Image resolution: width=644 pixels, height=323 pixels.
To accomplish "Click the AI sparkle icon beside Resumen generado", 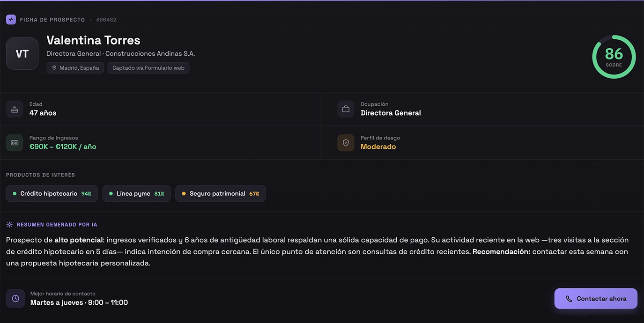I will (9, 225).
